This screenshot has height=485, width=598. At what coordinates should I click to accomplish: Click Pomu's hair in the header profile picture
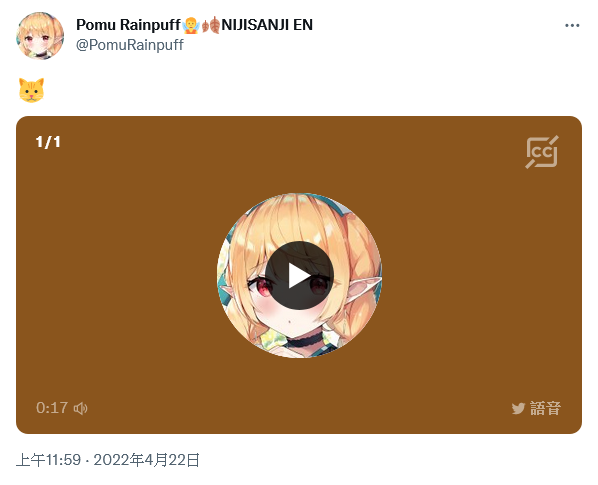42,22
